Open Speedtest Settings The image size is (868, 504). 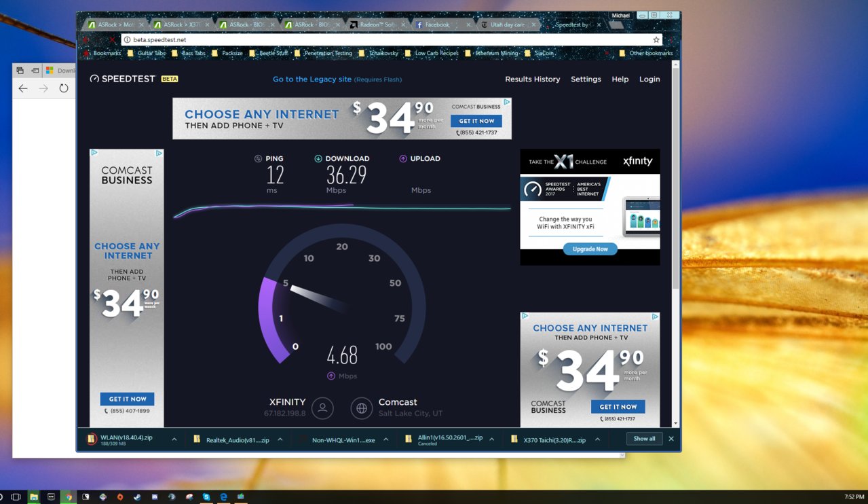(586, 79)
